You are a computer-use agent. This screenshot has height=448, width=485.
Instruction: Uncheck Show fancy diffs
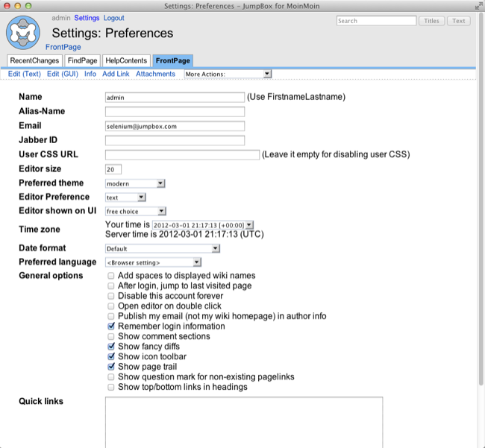tap(110, 347)
